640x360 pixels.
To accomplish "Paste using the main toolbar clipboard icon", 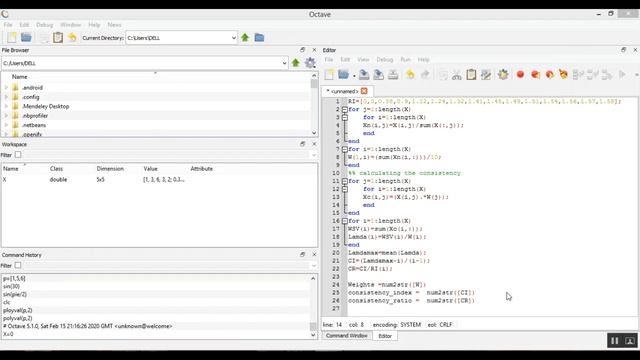I will point(58,38).
